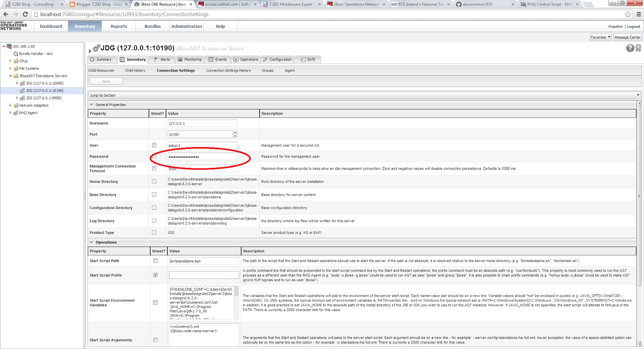The width and height of the screenshot is (644, 349).
Task: Expand the CPUs tree node
Action: [10, 61]
